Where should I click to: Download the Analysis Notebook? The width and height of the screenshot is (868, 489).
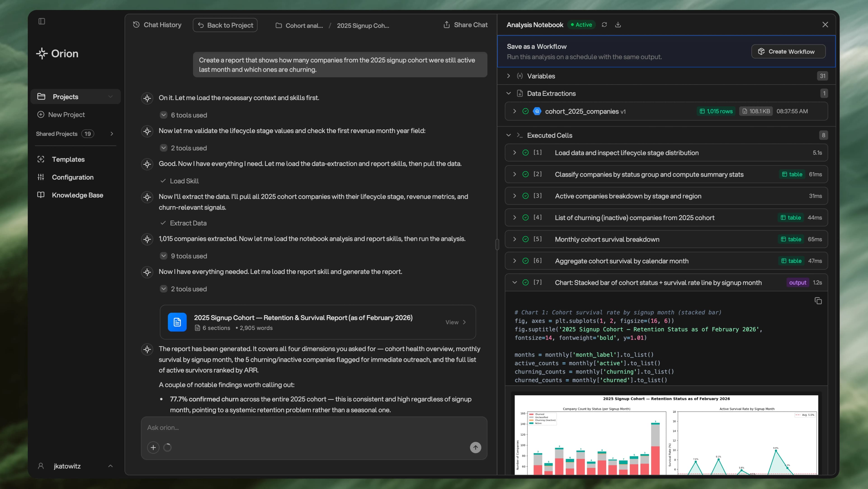[x=618, y=25]
